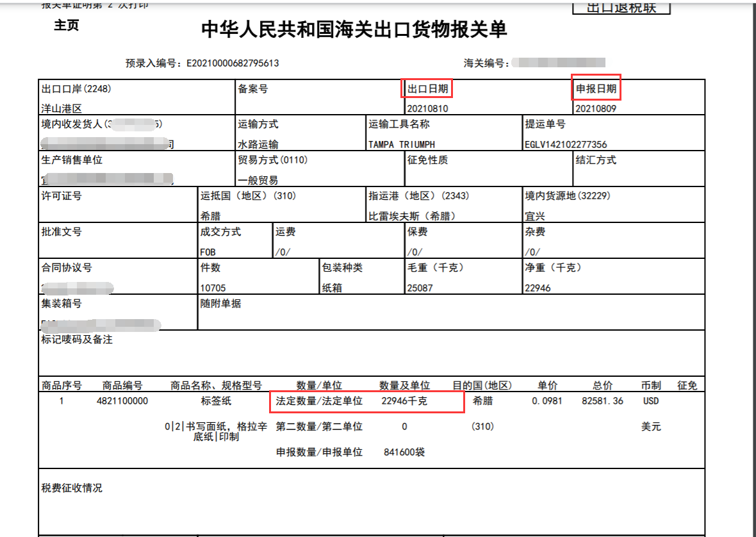This screenshot has width=756, height=537.
Task: Click the 随附单据 label
Action: 220,303
